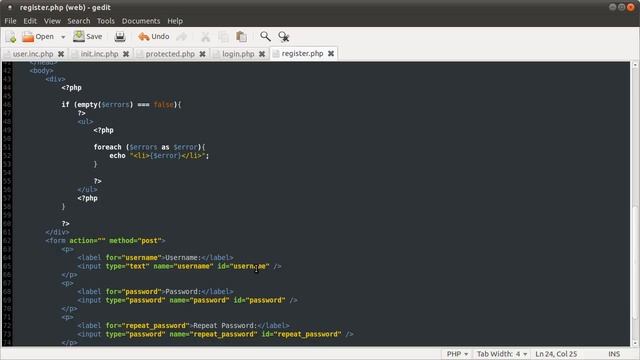Close the gedit window

[631, 7]
